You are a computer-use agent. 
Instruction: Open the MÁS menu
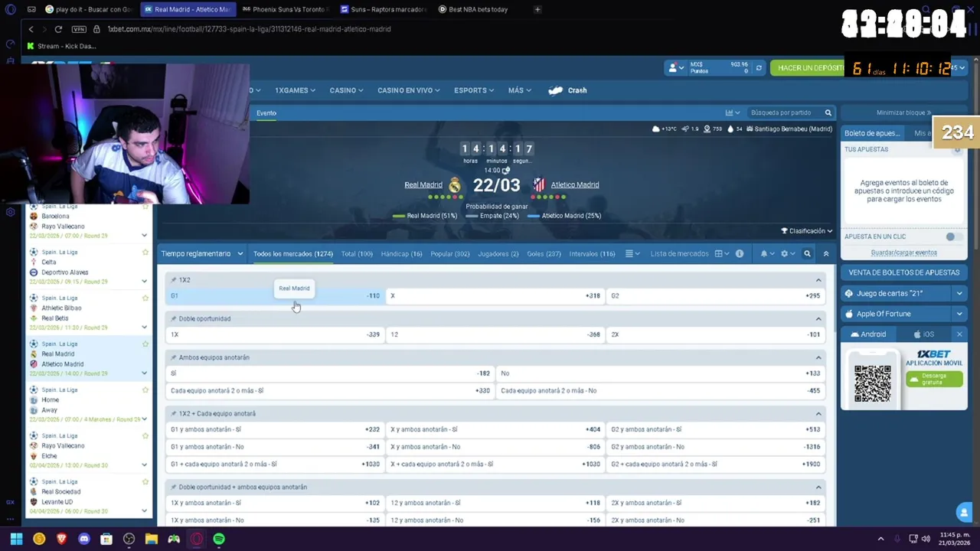(519, 90)
